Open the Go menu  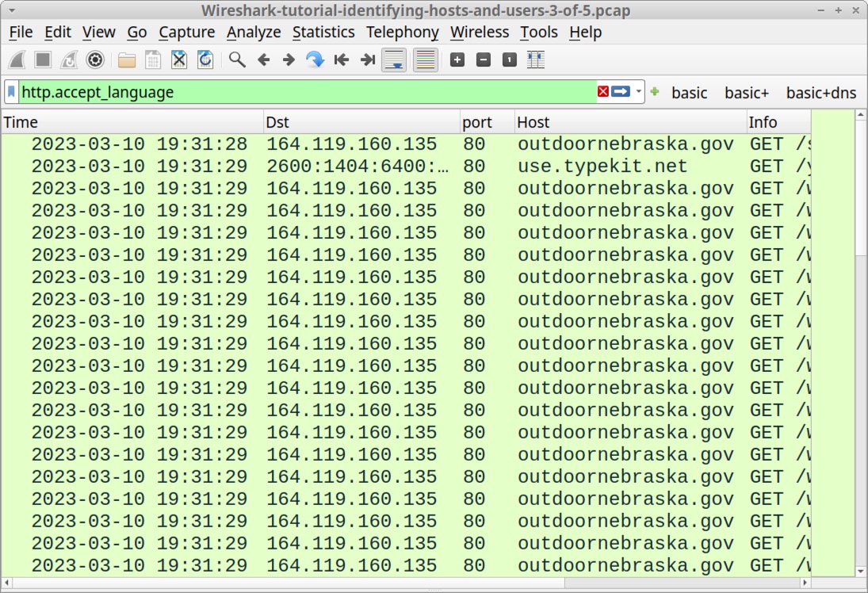point(136,33)
